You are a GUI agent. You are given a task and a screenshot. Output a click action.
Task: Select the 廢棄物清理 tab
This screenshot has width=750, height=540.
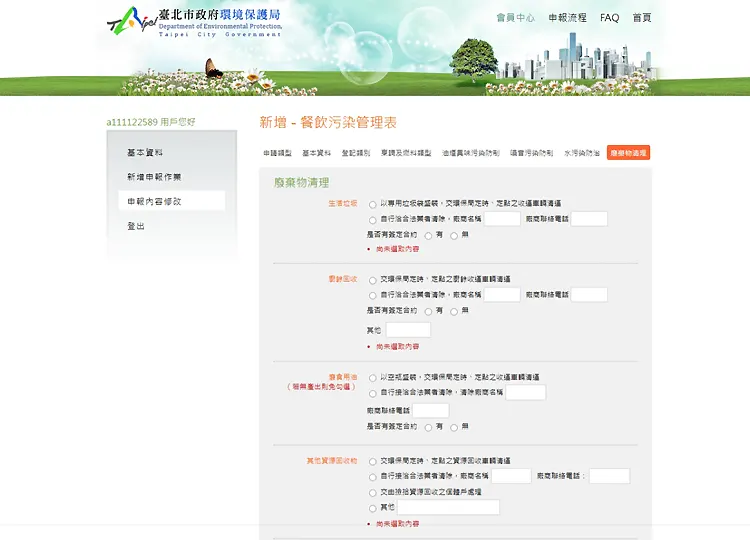tap(628, 153)
